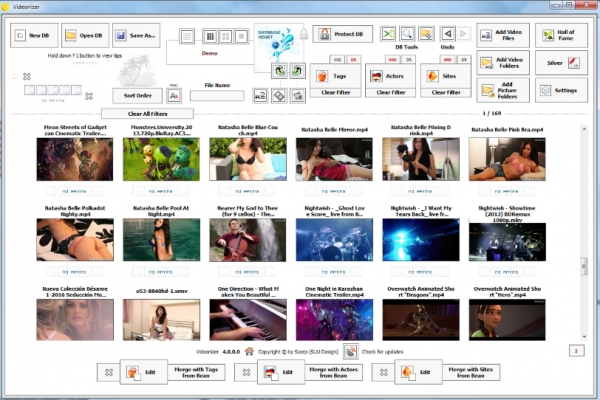
Task: Click the X button left of Sites Edit
Action: pyautogui.click(x=384, y=372)
